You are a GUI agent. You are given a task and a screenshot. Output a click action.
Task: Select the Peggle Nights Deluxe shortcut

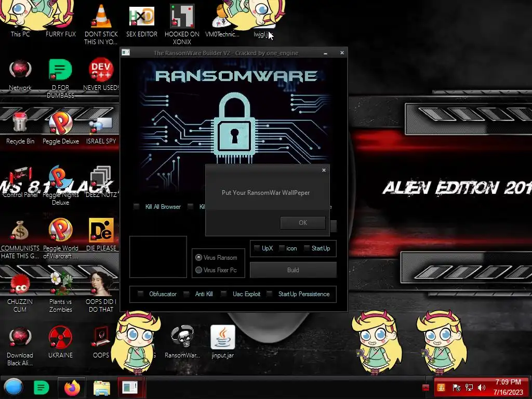[61, 185]
